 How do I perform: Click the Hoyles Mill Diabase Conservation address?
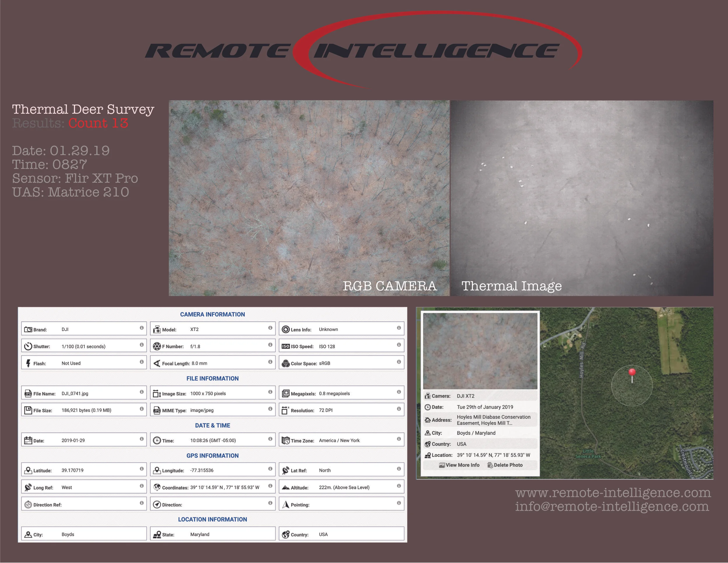click(x=493, y=420)
